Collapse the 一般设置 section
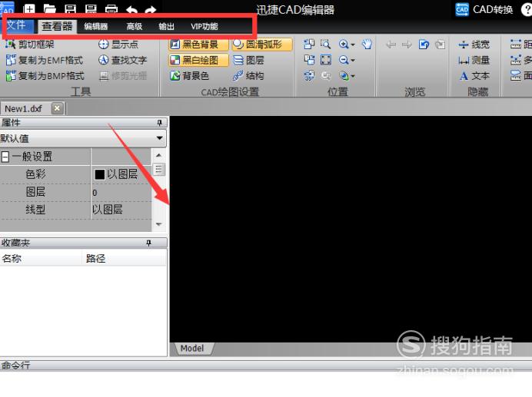This screenshot has height=397, width=532. (x=5, y=157)
